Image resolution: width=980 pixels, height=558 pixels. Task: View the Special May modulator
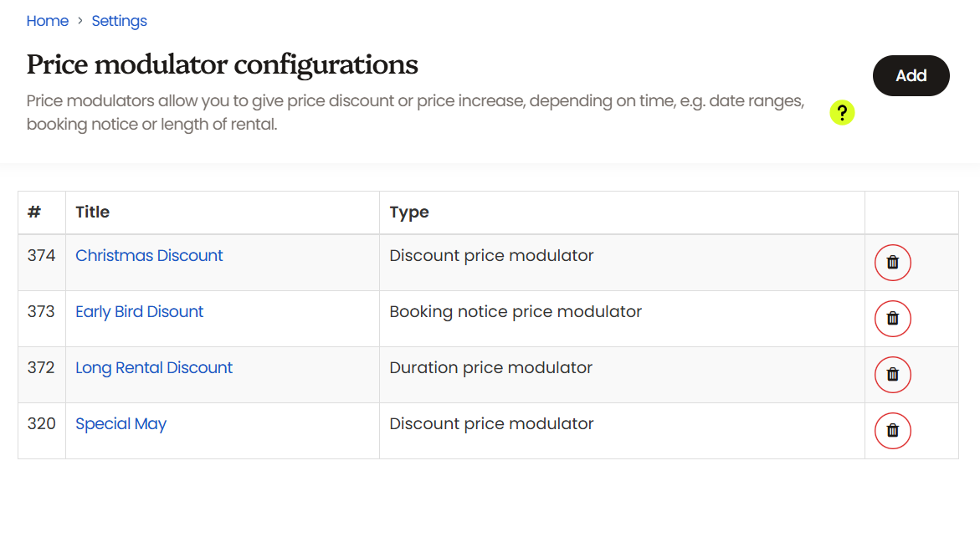[x=121, y=424]
